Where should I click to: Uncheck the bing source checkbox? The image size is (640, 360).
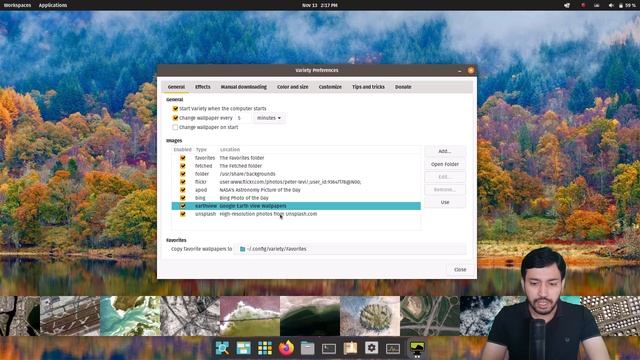(x=183, y=198)
